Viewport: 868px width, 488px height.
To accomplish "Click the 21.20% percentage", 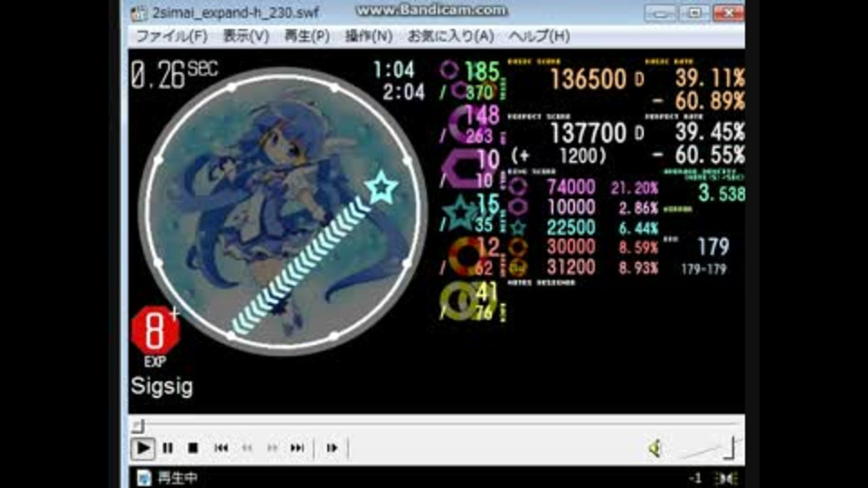I will tap(635, 188).
